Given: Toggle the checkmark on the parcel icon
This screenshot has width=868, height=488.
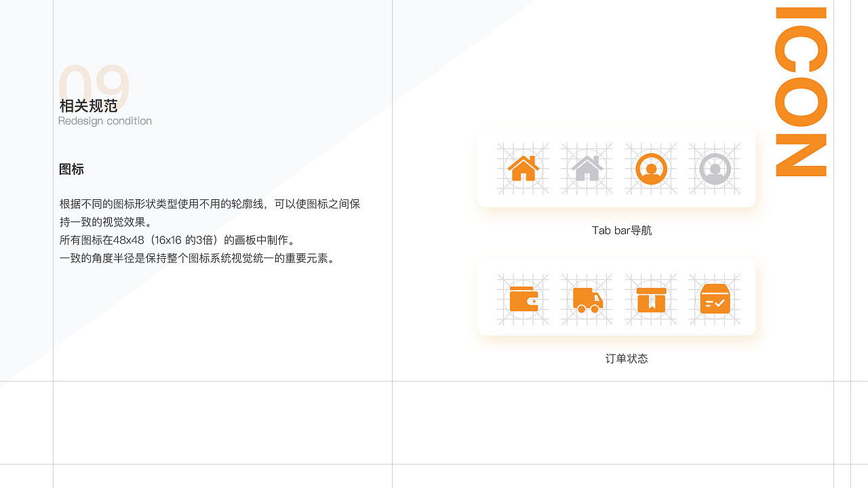Looking at the screenshot, I should (x=720, y=303).
